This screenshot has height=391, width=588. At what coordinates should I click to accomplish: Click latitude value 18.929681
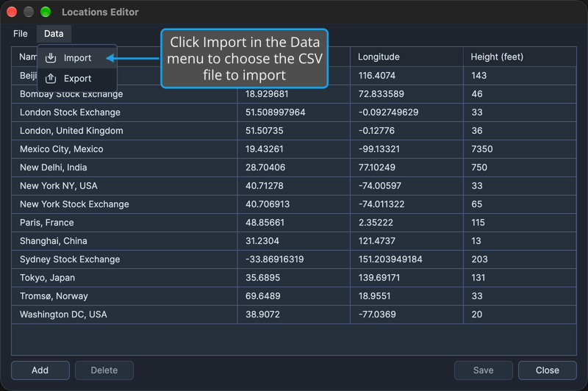click(267, 94)
